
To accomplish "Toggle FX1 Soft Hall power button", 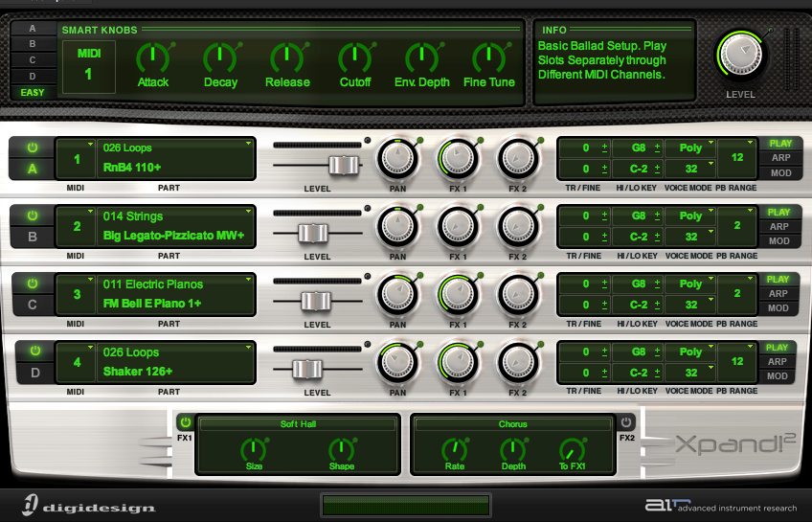I will (186, 422).
